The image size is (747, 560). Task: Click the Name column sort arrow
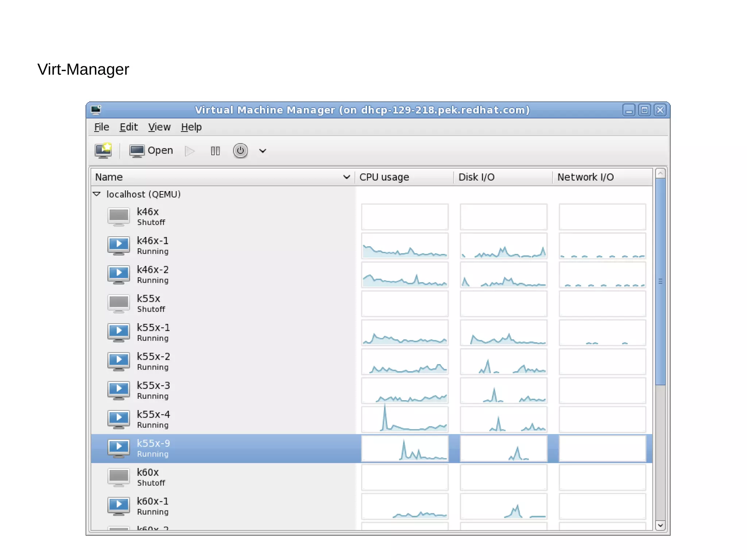click(347, 177)
